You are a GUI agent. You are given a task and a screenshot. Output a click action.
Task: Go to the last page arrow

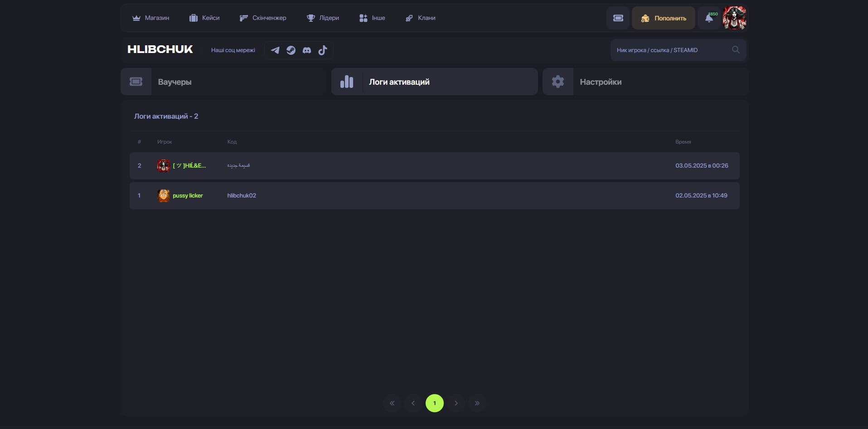[477, 403]
